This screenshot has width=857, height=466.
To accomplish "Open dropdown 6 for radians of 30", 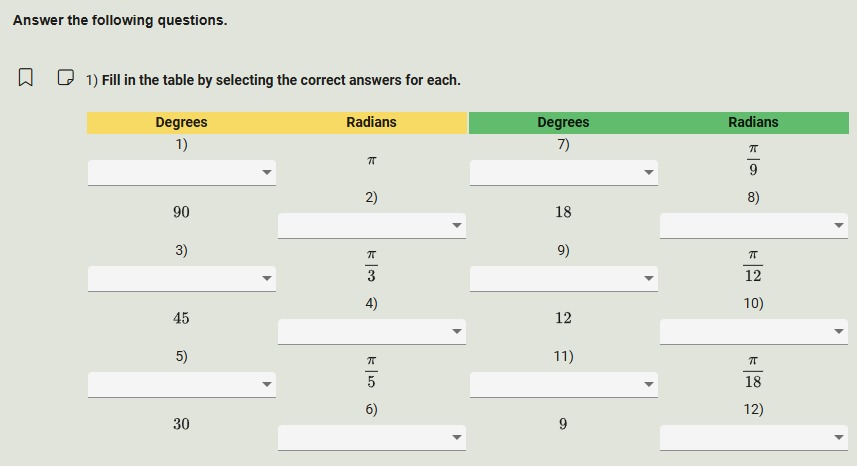I will (371, 437).
